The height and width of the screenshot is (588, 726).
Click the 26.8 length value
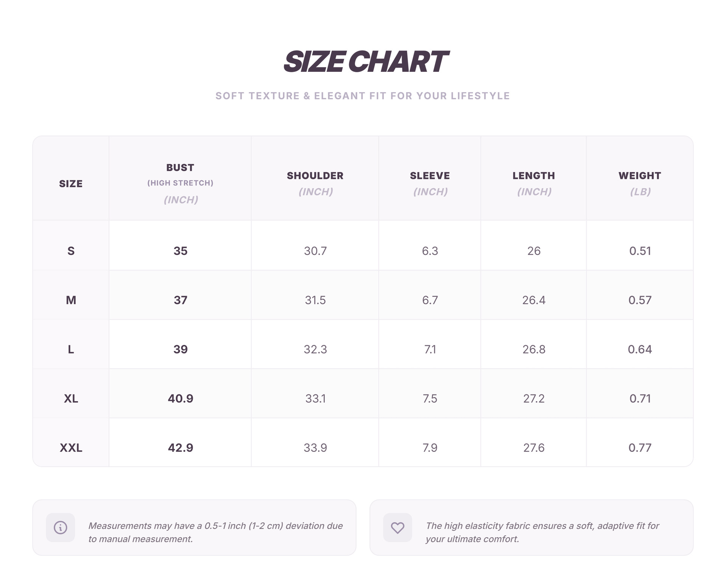point(534,349)
